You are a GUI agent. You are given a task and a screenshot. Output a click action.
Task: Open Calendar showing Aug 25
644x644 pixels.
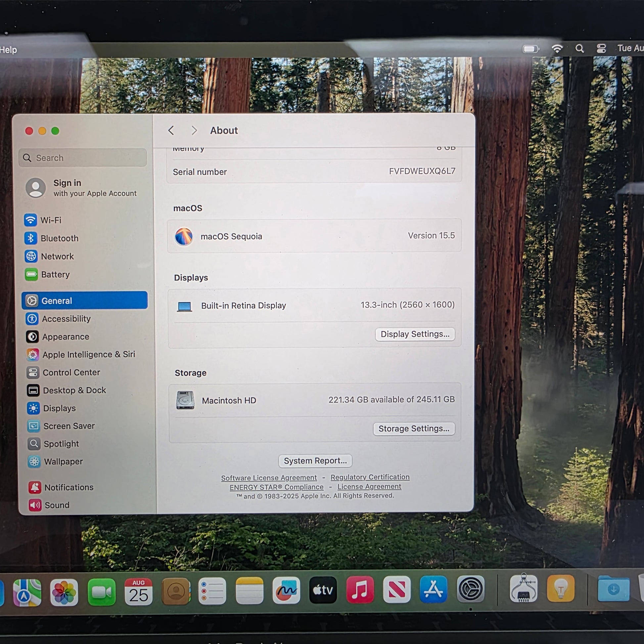(138, 592)
